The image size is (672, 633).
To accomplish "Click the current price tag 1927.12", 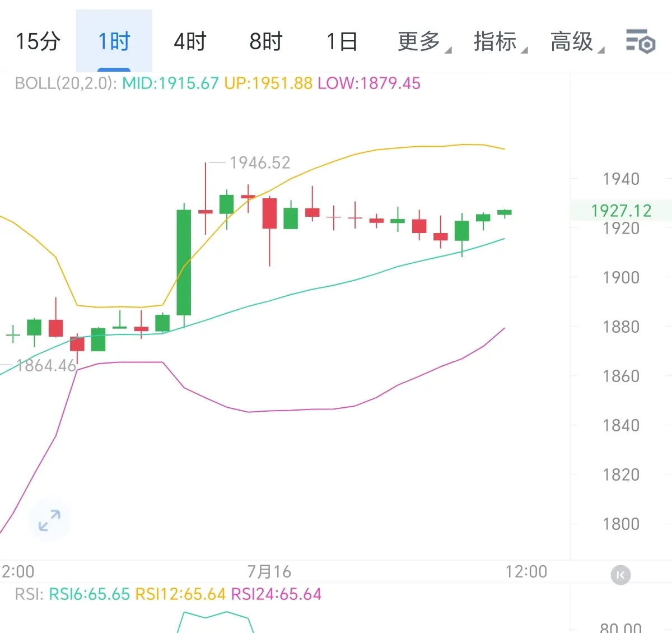I will [621, 211].
